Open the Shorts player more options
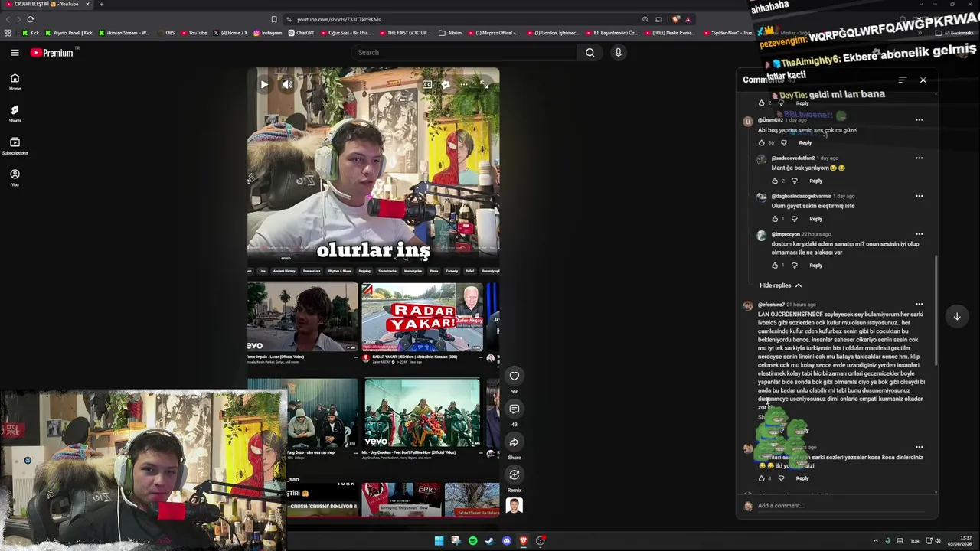The width and height of the screenshot is (980, 551). [x=464, y=84]
